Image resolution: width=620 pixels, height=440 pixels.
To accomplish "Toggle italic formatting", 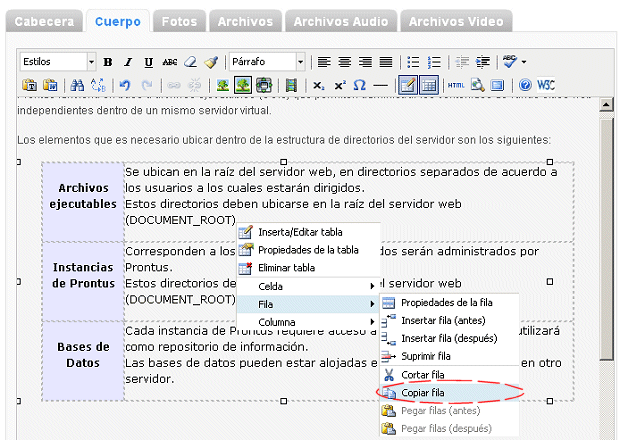I will pos(128,62).
